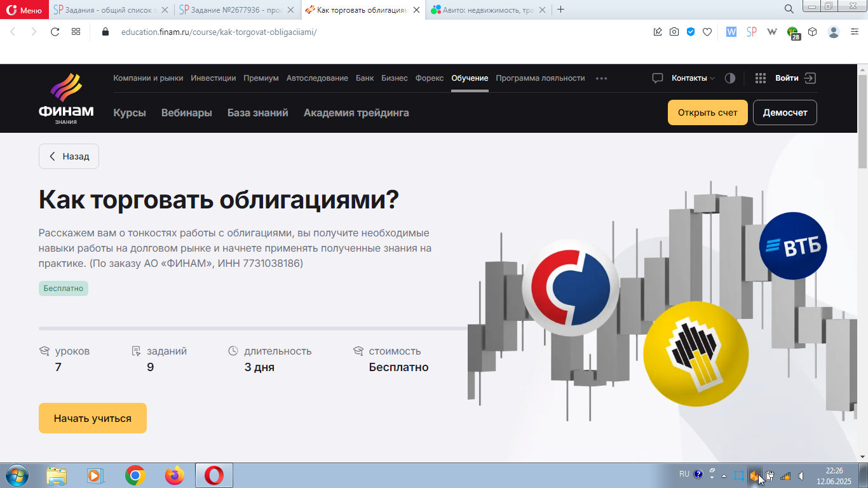Open the extensions cube icon
868x488 pixels.
pyautogui.click(x=812, y=32)
